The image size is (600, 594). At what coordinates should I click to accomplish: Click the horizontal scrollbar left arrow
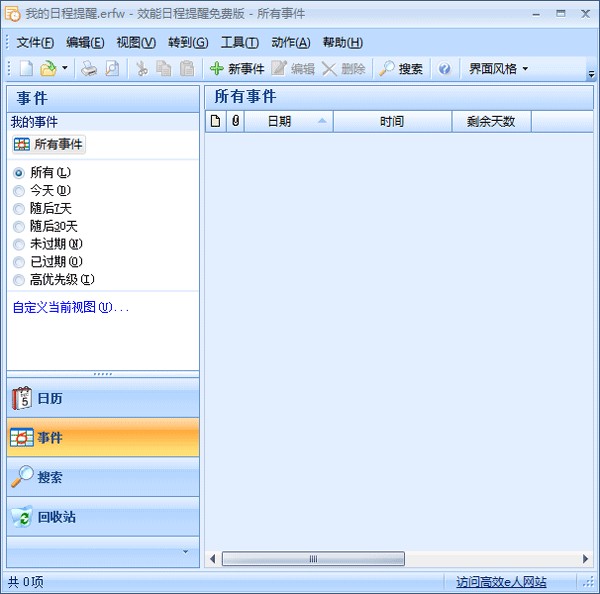213,559
